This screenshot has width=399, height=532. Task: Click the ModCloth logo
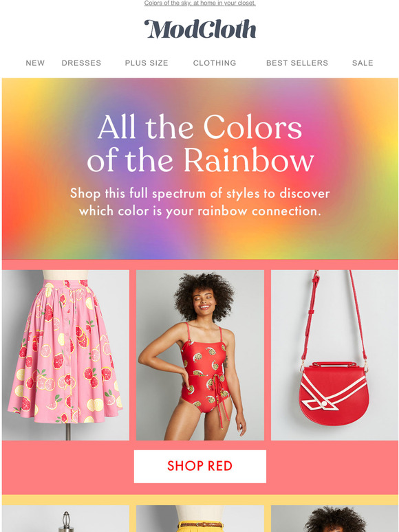coord(199,29)
